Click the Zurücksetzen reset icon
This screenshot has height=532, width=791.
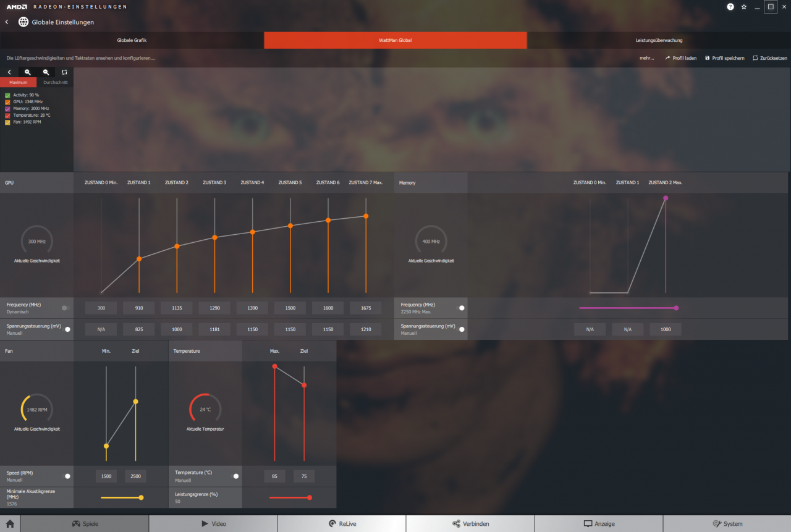click(755, 58)
